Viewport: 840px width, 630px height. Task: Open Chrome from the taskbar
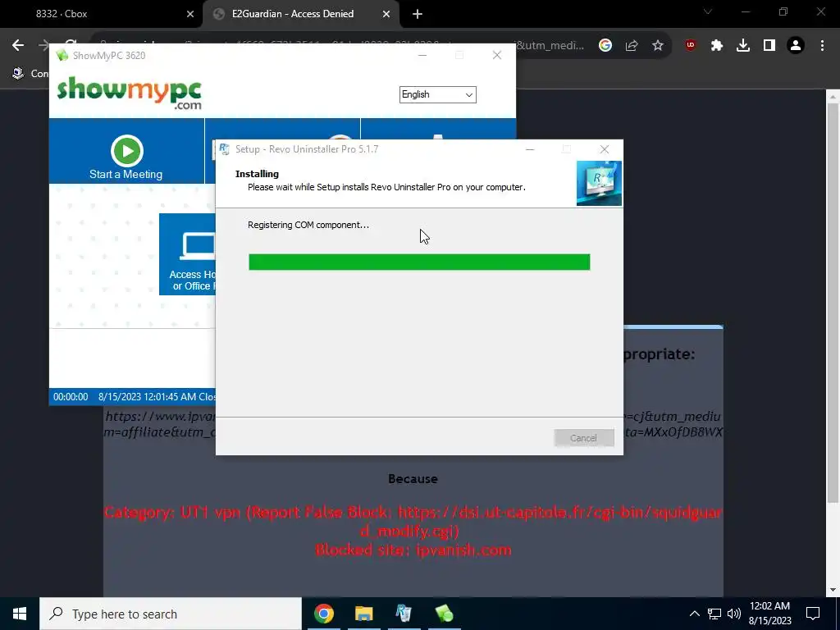[x=323, y=614]
